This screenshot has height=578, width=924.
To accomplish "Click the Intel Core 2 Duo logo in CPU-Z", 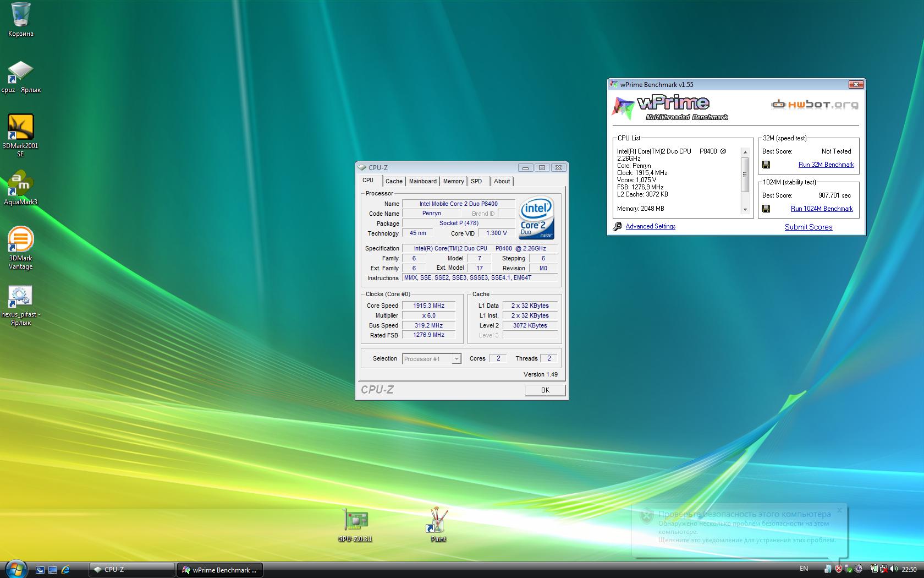I will point(536,219).
